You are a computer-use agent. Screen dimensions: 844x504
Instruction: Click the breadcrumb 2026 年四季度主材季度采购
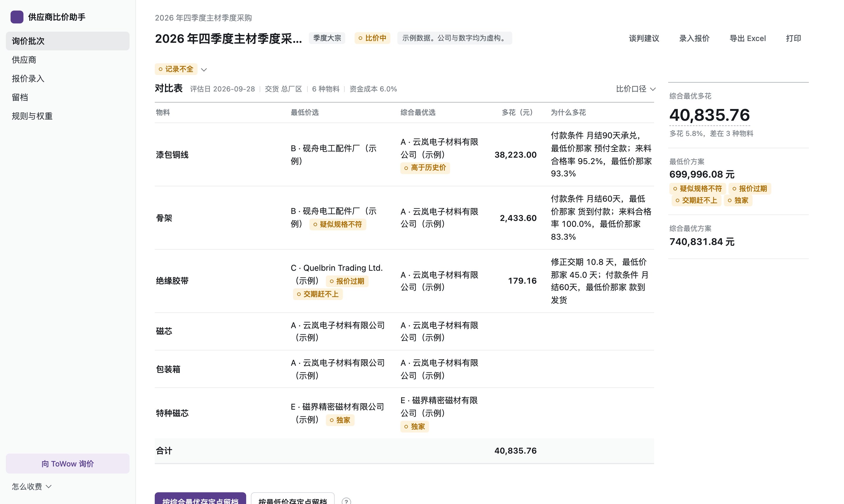(203, 18)
